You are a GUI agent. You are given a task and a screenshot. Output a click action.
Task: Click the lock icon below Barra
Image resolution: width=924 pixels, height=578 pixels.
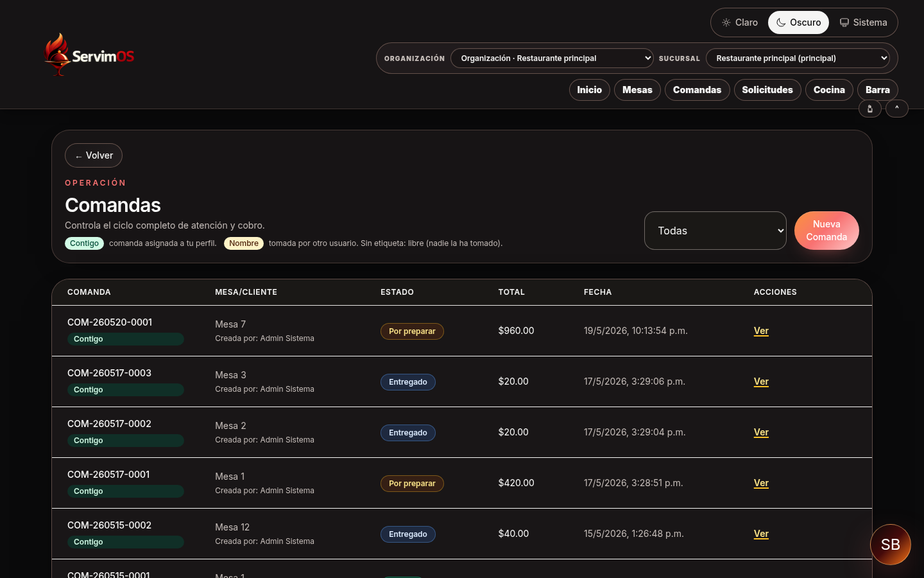(870, 109)
